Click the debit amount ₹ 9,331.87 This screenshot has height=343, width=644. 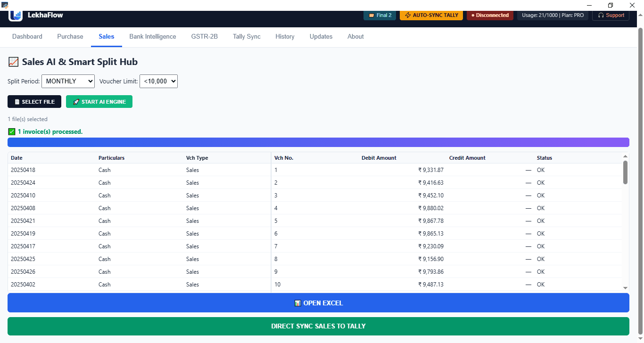click(431, 170)
